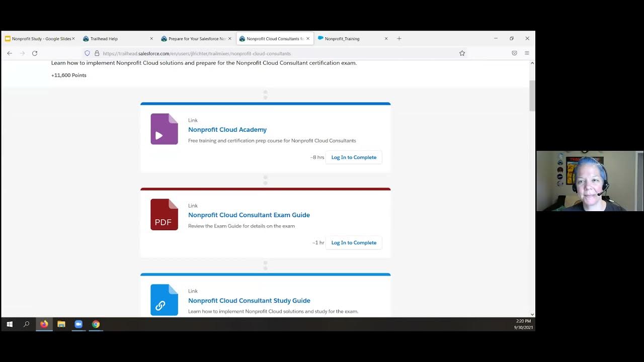Image resolution: width=644 pixels, height=362 pixels.
Task: Click the Review the Exam Guide description
Action: (x=242, y=226)
